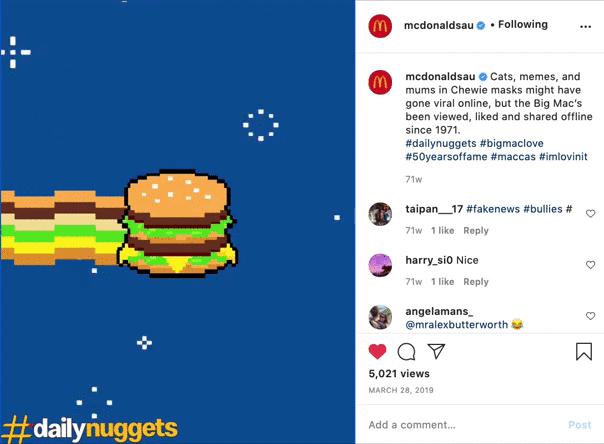Share post with paper plane icon
Viewport: 604px width, 444px height.
coord(436,351)
